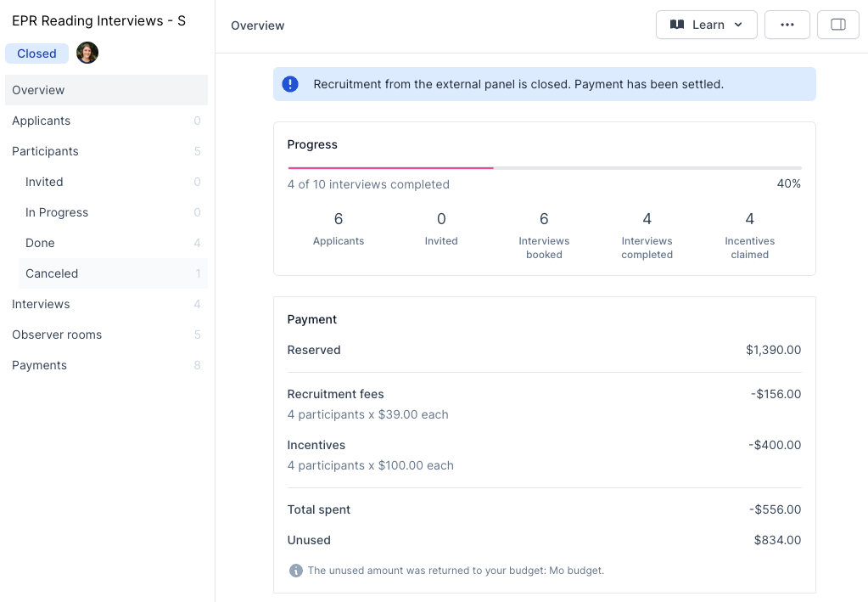Image resolution: width=868 pixels, height=602 pixels.
Task: Click the Closed status badge
Action: tap(36, 53)
